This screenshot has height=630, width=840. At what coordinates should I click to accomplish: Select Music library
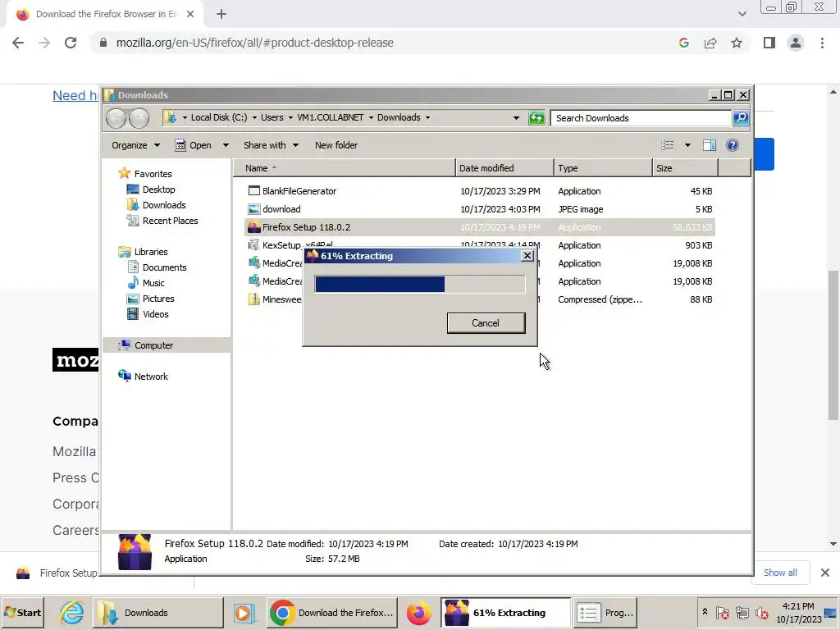[x=146, y=283]
